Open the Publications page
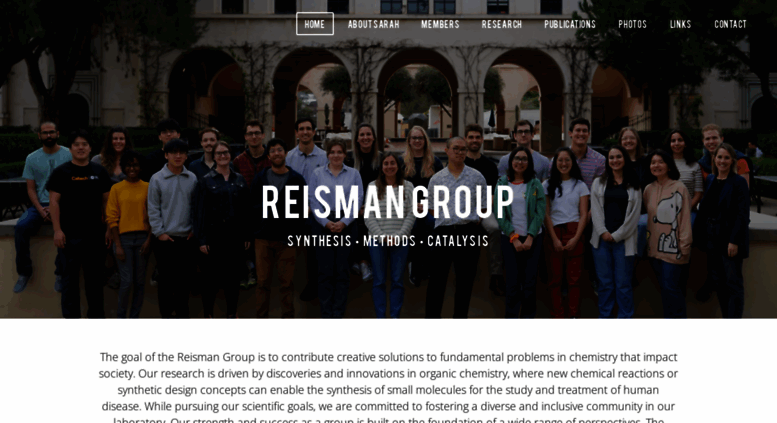Screen dimensions: 777x423 (570, 24)
